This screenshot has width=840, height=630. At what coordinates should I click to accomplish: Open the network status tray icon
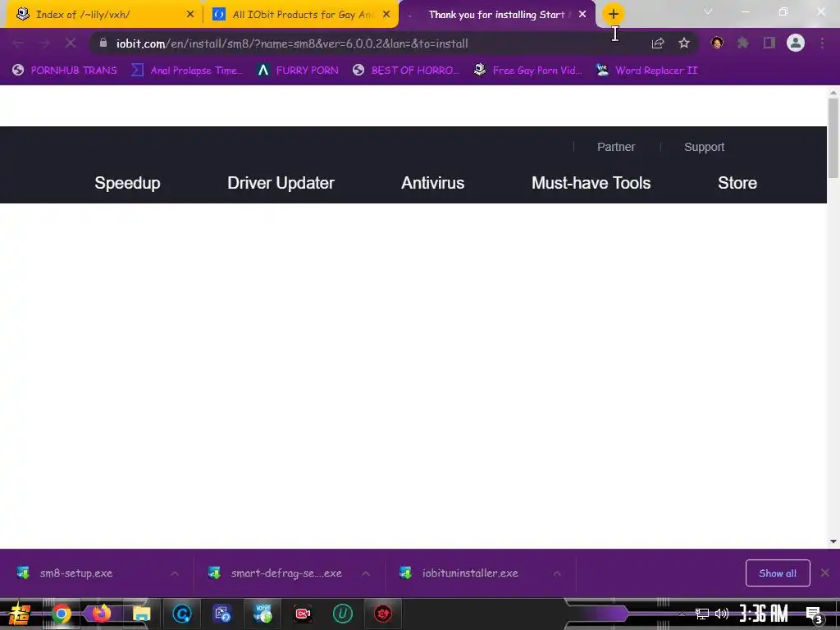[x=701, y=614]
